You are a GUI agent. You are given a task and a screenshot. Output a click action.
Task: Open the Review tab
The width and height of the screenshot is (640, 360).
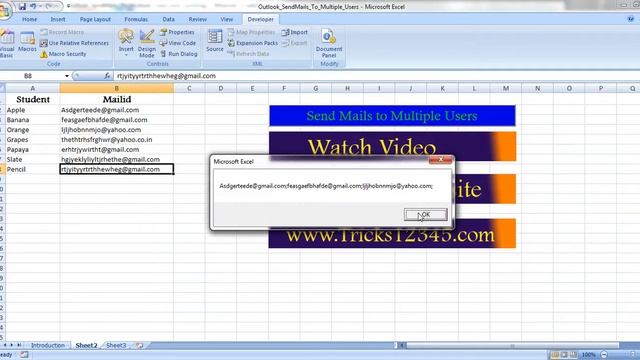tap(198, 19)
